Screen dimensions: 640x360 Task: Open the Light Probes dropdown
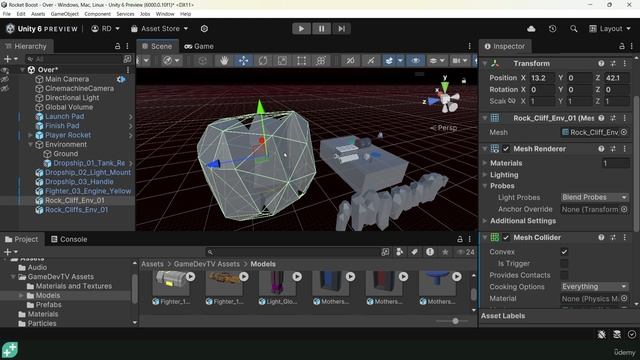(x=594, y=198)
